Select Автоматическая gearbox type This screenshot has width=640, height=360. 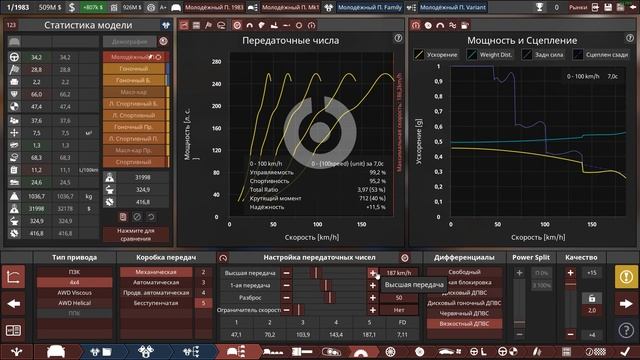pyautogui.click(x=156, y=282)
